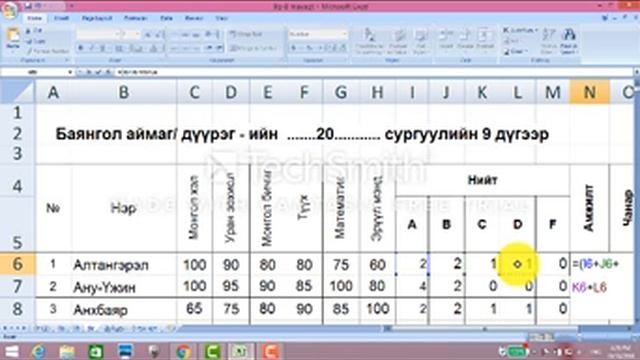Toggle Italic formatting
Screen dimensions: 640x360
click(91, 48)
